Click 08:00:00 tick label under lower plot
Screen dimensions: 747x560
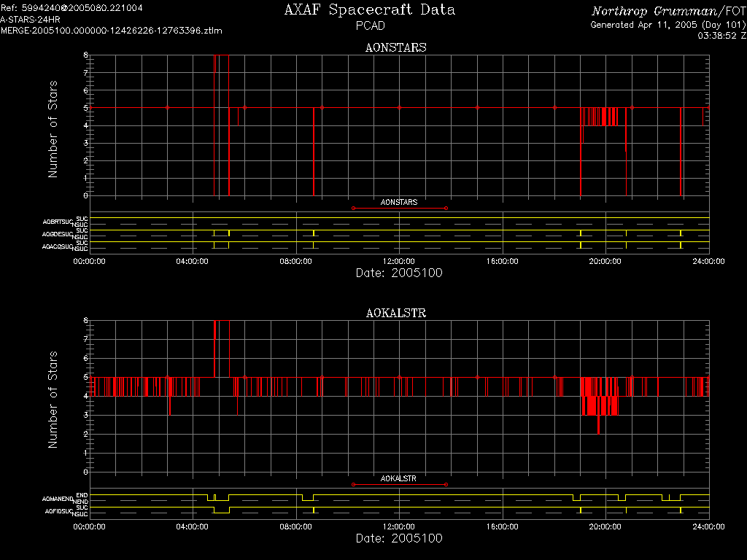[296, 526]
